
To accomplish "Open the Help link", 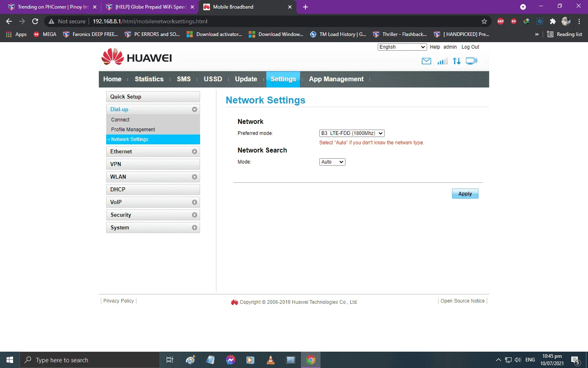I will (x=435, y=47).
